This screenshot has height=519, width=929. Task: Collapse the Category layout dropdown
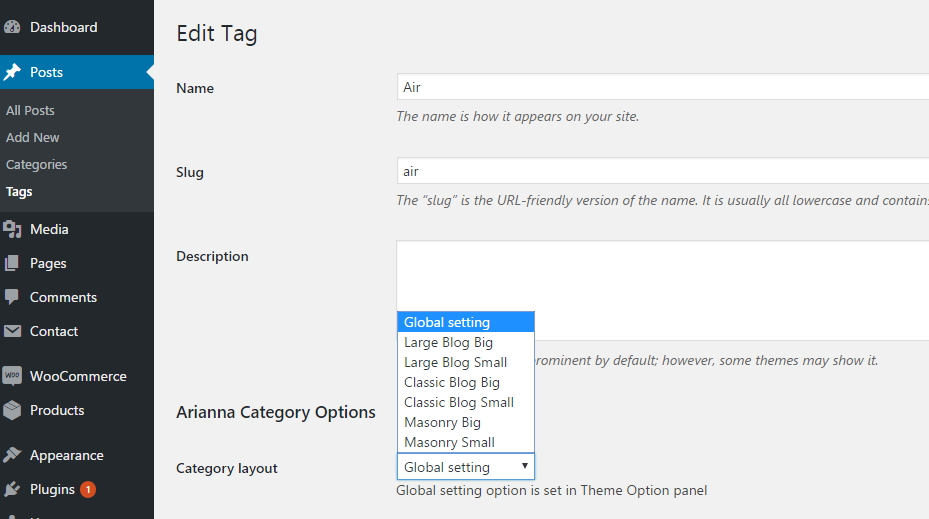click(465, 467)
